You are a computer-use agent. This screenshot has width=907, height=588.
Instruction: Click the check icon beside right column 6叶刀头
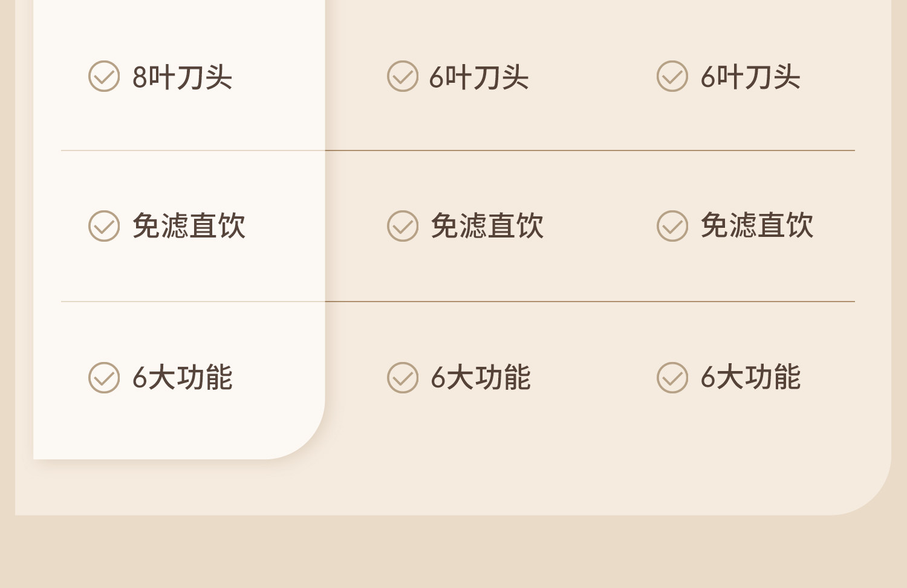tap(672, 76)
